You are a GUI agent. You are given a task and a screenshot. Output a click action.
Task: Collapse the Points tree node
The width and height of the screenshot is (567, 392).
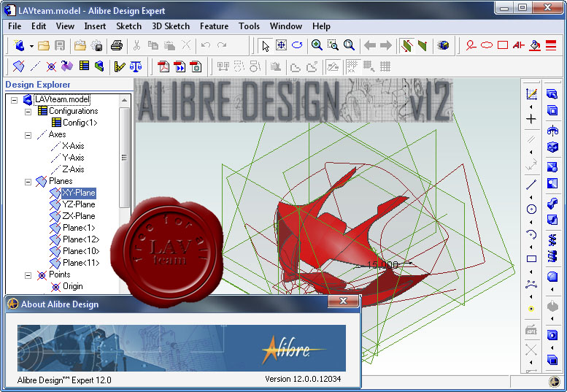point(28,275)
